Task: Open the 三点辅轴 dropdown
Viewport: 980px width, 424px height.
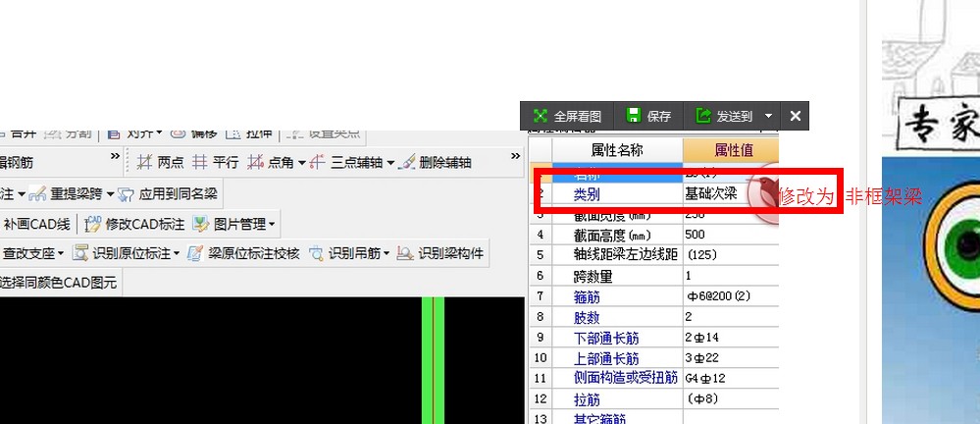Action: pyautogui.click(x=390, y=163)
